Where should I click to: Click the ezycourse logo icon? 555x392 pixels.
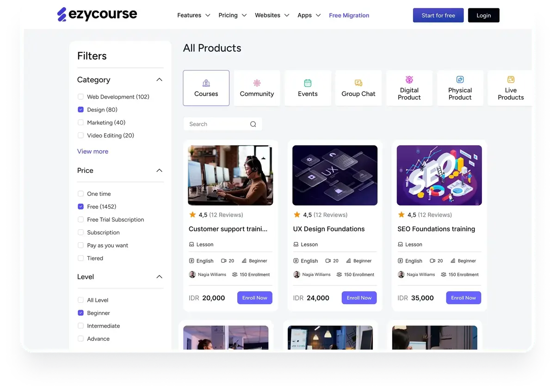click(x=62, y=15)
